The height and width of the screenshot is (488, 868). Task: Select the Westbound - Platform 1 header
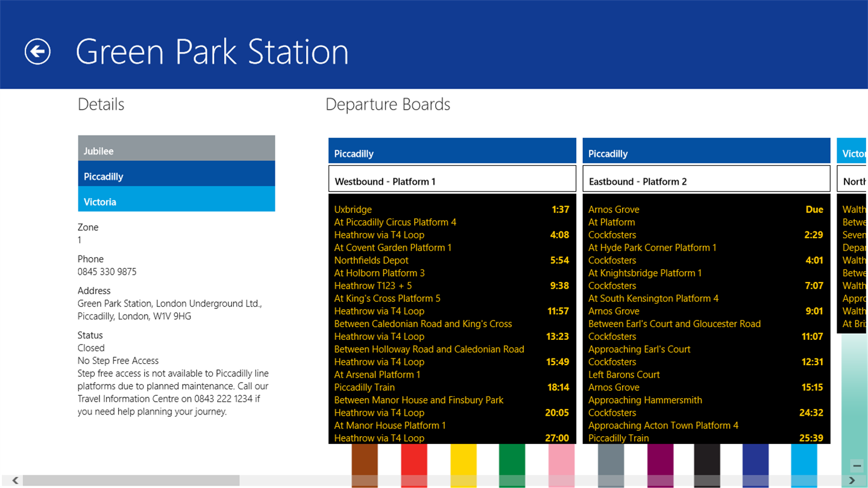(x=452, y=179)
